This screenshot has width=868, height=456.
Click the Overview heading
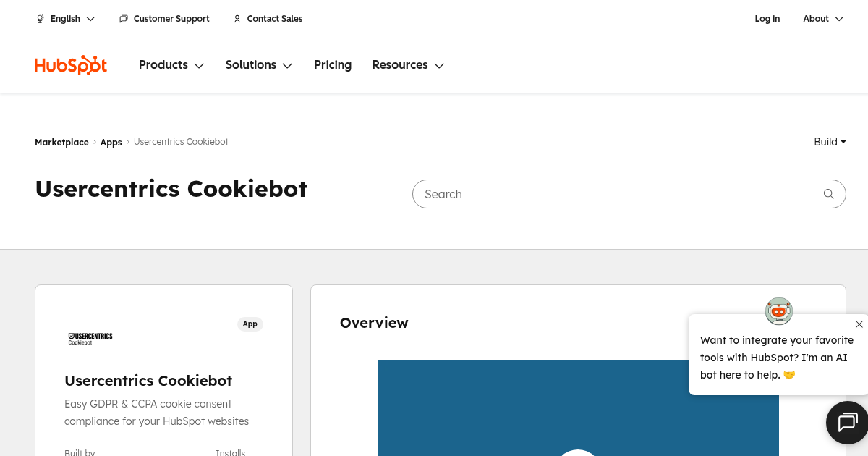pos(374,323)
